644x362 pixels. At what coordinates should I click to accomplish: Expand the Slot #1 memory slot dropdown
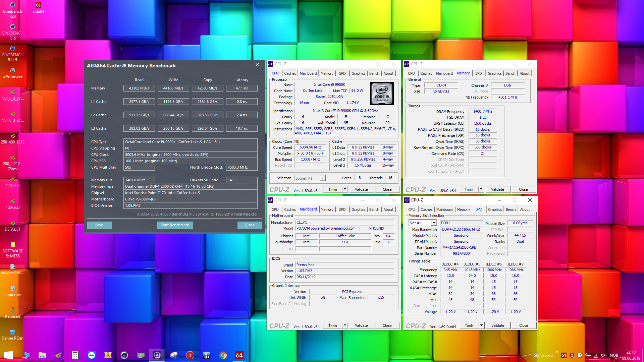[434, 223]
